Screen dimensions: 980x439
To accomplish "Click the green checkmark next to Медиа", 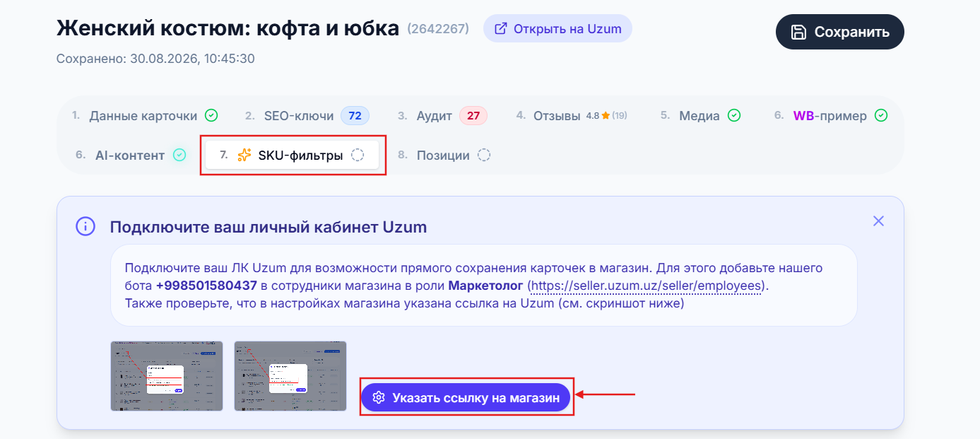I will 734,115.
